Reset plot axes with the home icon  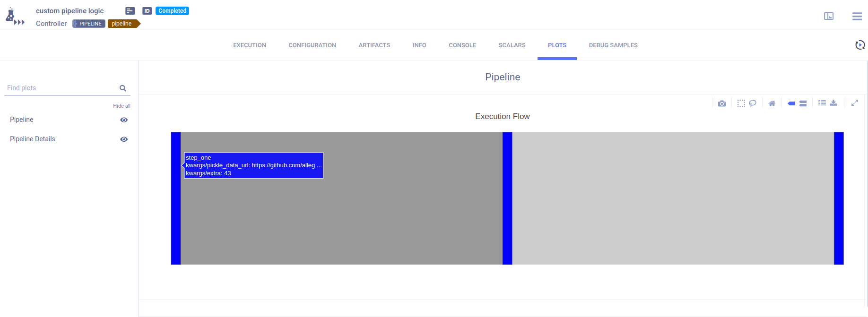[772, 103]
